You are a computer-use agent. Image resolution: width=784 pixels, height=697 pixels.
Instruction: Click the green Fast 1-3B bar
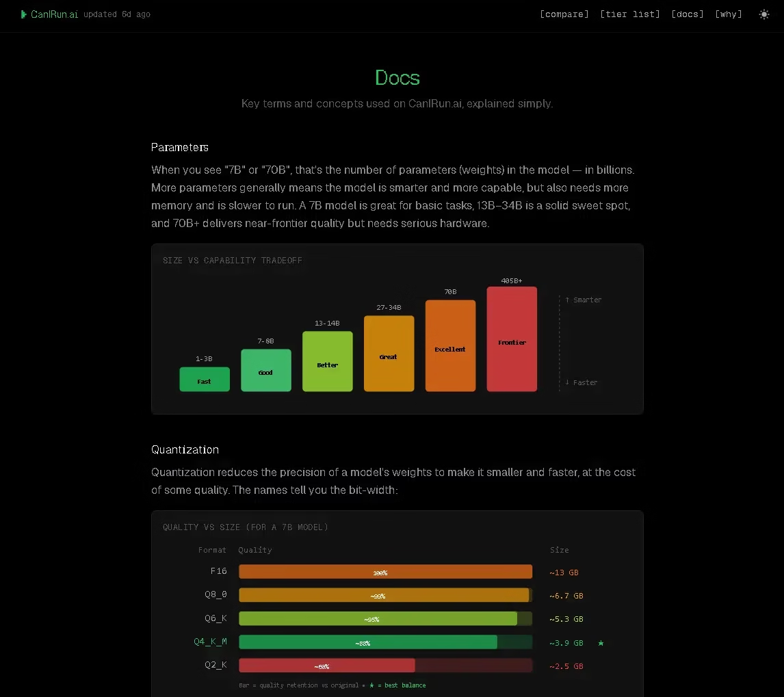click(x=205, y=380)
